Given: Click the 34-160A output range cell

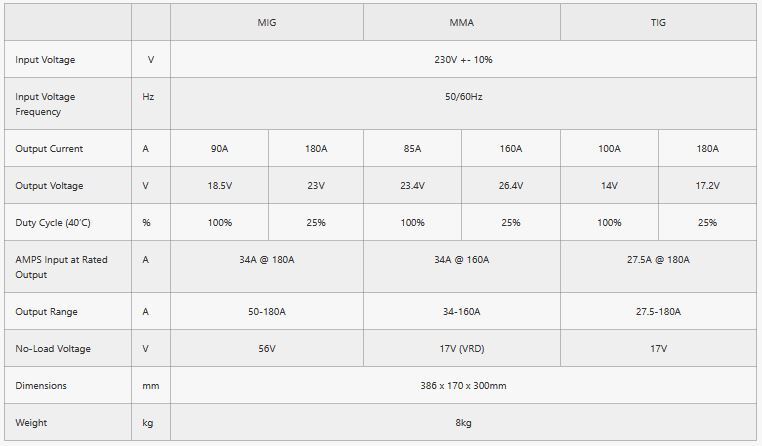Looking at the screenshot, I should tap(462, 311).
